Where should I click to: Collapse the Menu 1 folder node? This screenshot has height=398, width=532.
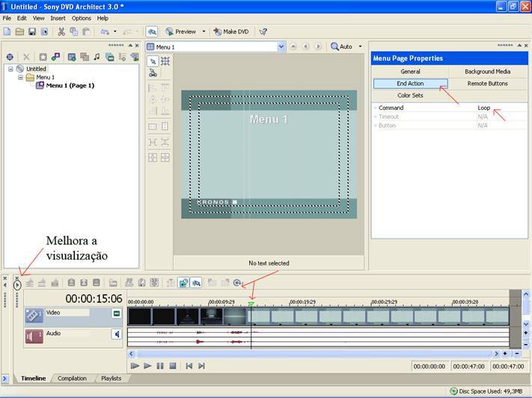(20, 77)
